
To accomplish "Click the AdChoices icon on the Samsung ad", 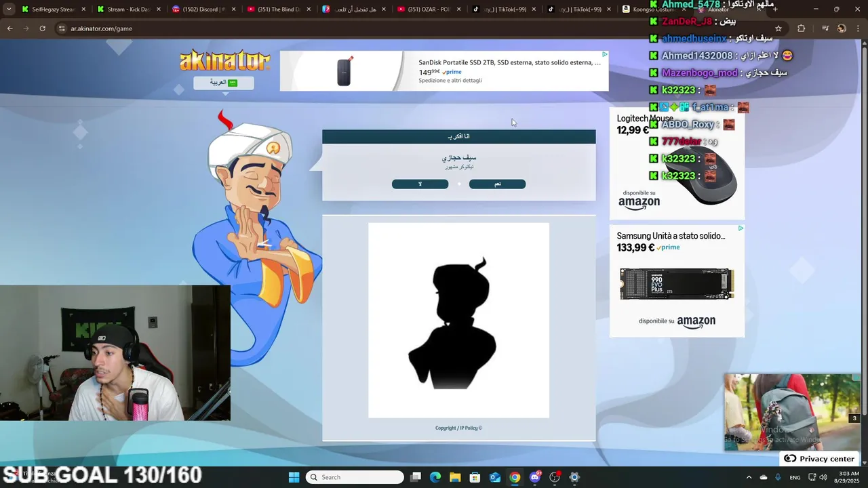I will 741,228.
